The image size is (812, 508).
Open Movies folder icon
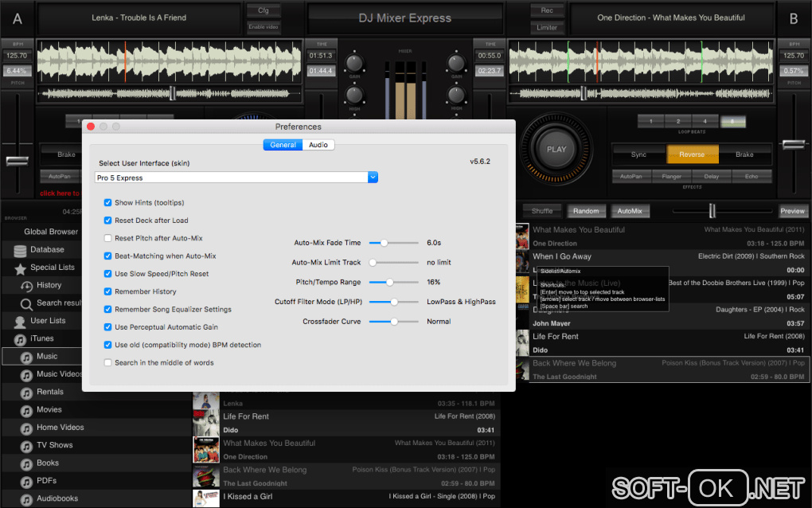pos(26,411)
